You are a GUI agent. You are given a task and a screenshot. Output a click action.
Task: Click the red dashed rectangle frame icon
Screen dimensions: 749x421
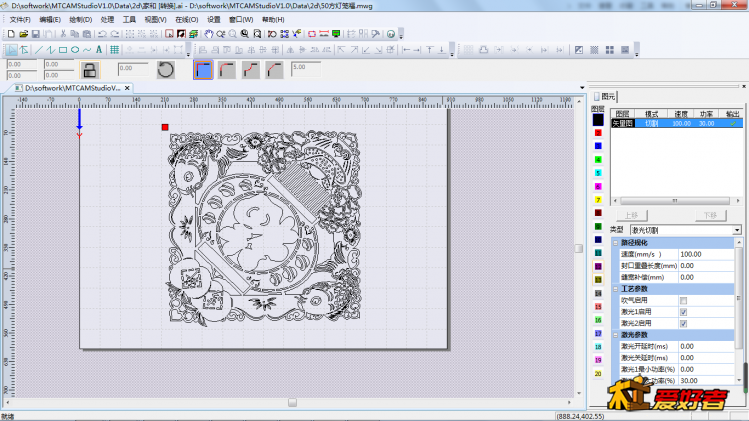(312, 34)
